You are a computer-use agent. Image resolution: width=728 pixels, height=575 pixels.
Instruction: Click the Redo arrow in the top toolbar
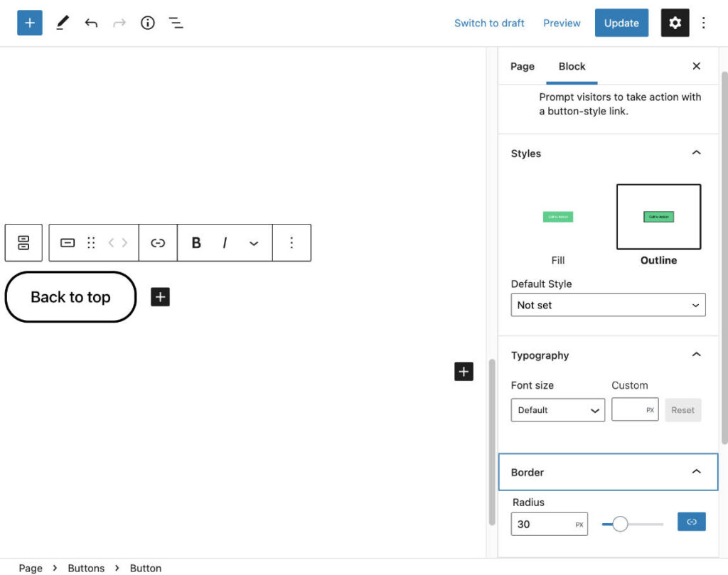click(119, 23)
